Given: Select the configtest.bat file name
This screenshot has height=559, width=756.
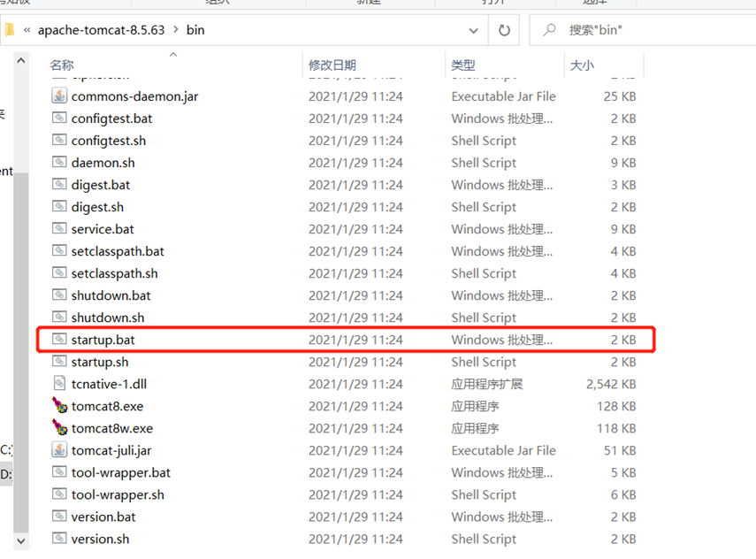Looking at the screenshot, I should (111, 119).
